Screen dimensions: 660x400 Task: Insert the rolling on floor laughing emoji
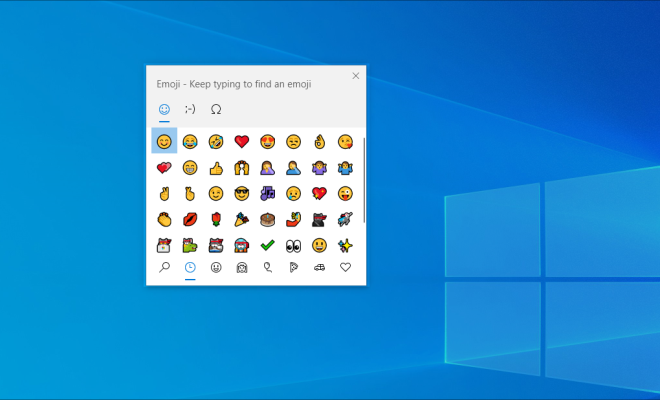216,141
